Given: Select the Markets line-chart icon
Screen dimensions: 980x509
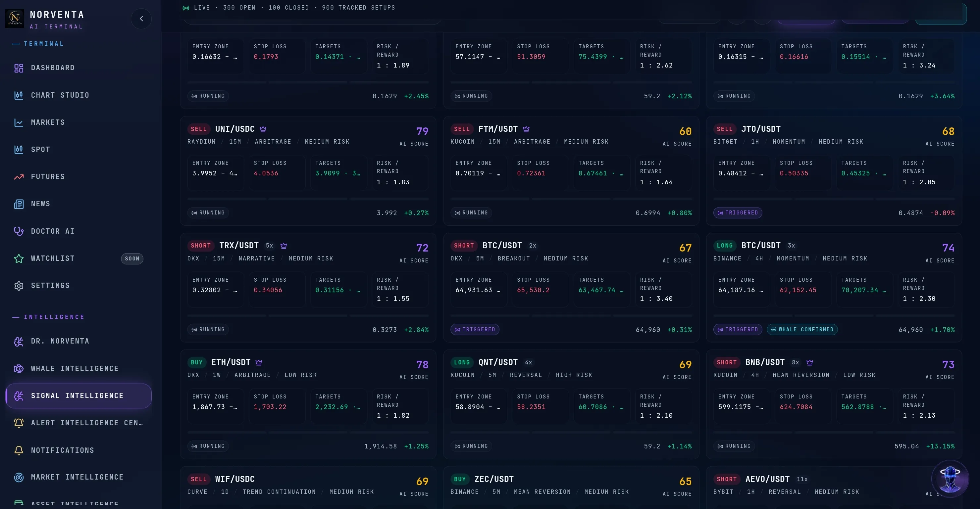Looking at the screenshot, I should point(19,122).
